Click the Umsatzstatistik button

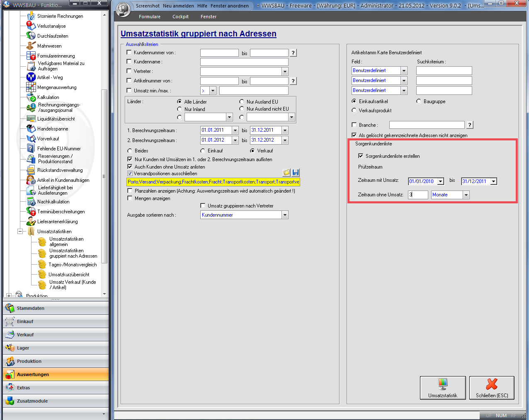click(x=442, y=388)
